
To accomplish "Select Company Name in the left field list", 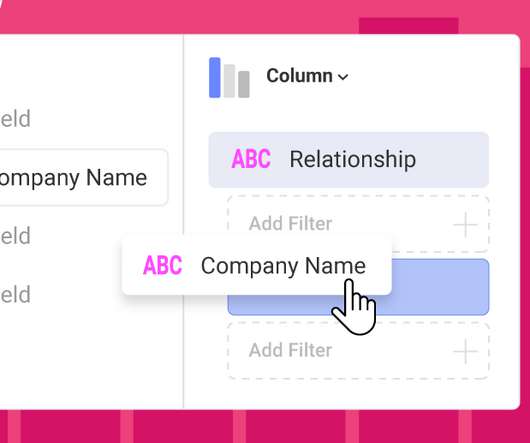I will click(x=83, y=177).
